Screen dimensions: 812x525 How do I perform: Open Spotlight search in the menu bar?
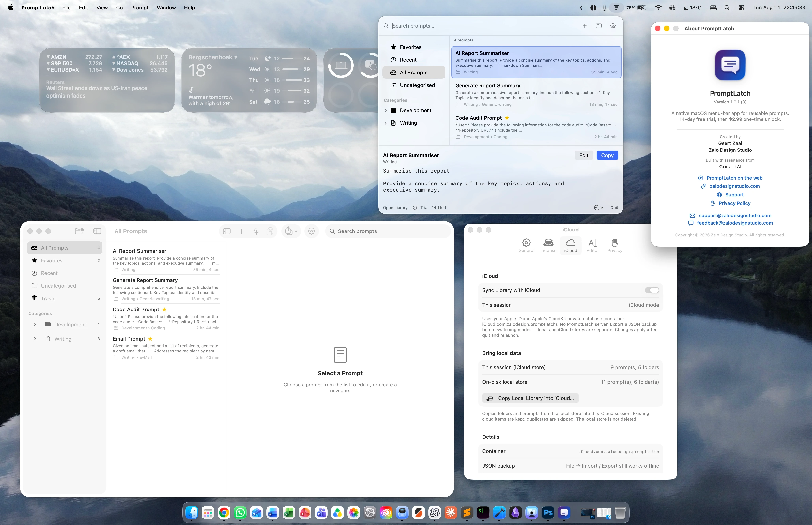pyautogui.click(x=727, y=8)
